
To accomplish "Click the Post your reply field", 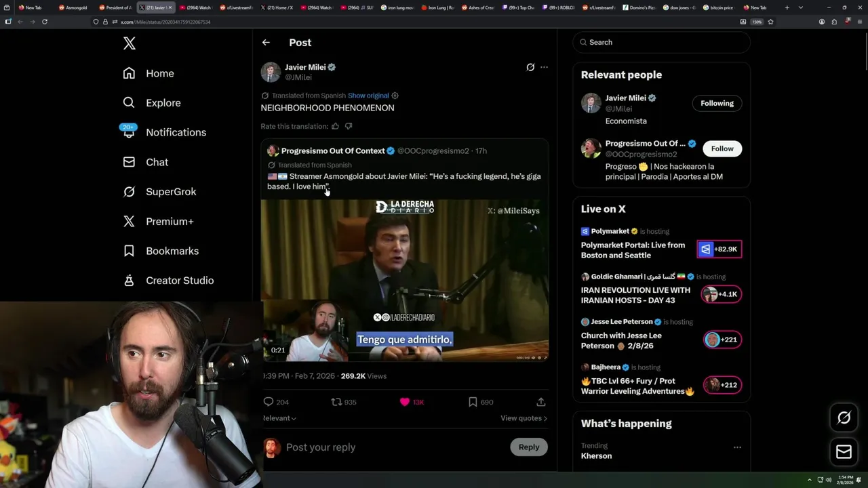I will (393, 447).
